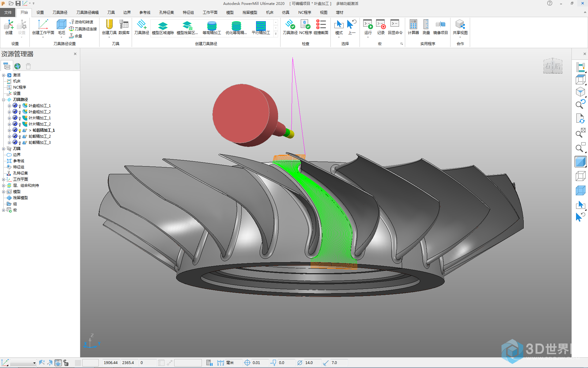Toggle activation check of 叶盘粗加工_1
Viewport: 588px width, 368px height.
pos(15,105)
